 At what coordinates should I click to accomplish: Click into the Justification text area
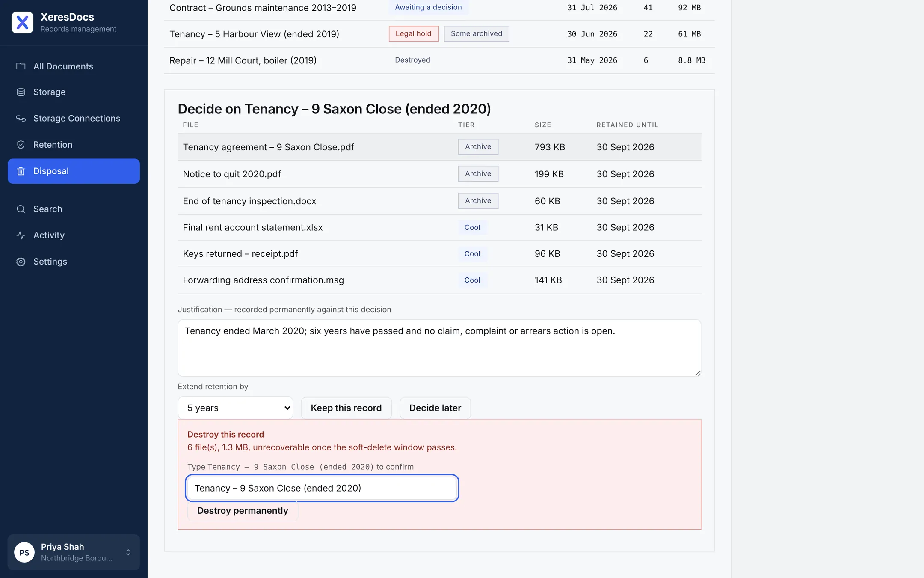click(x=439, y=348)
